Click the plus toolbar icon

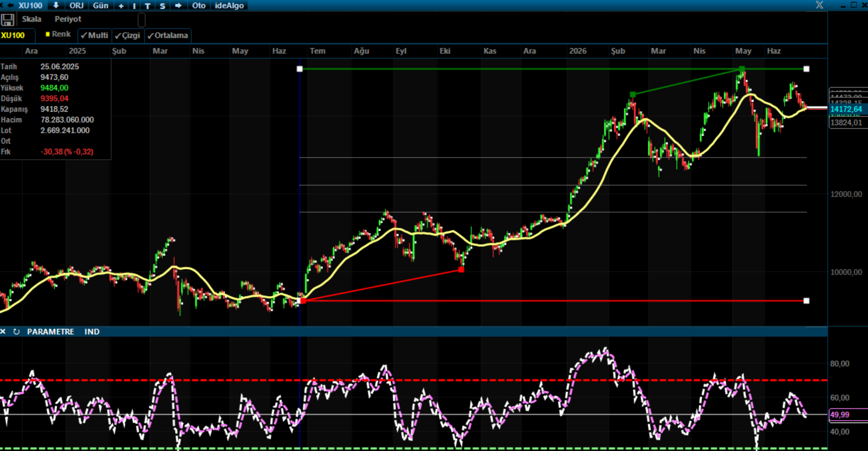click(x=121, y=6)
